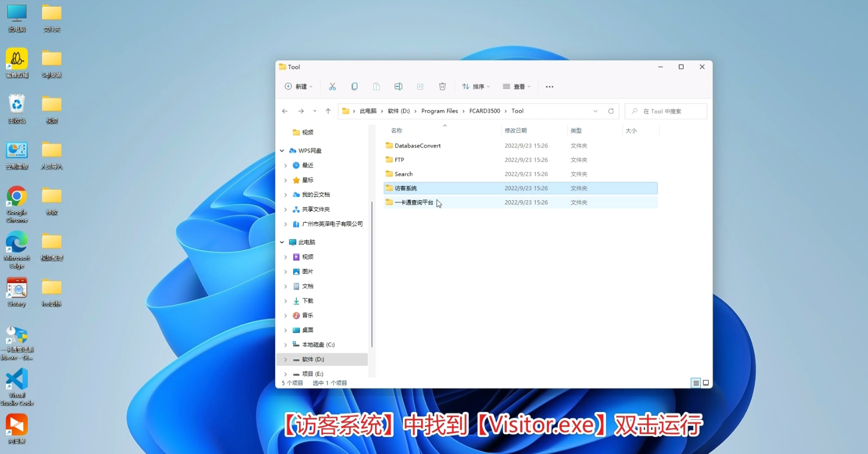Collapse the WPS网盘 tree node
868x454 pixels.
click(282, 151)
